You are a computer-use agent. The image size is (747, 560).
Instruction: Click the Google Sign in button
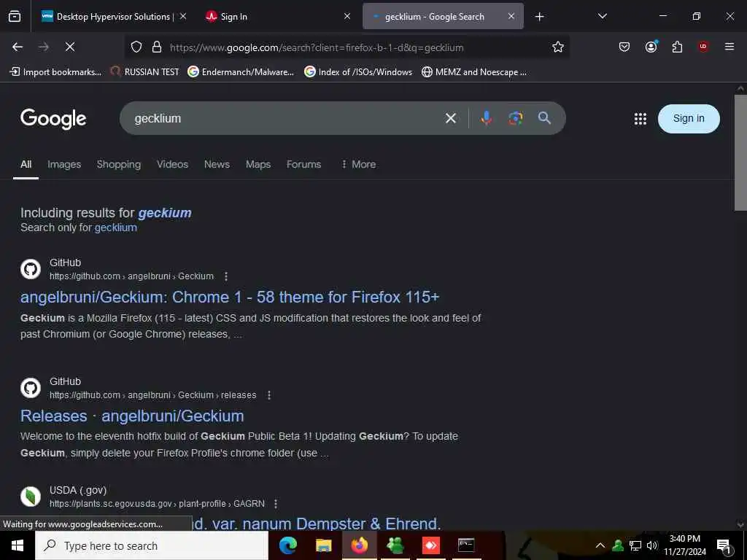click(689, 119)
